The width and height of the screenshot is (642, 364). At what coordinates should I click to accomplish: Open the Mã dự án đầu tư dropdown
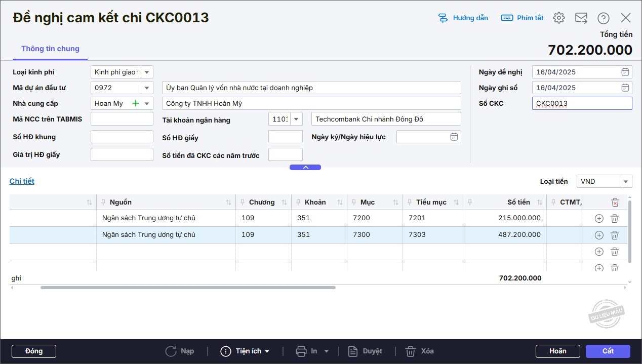point(147,88)
